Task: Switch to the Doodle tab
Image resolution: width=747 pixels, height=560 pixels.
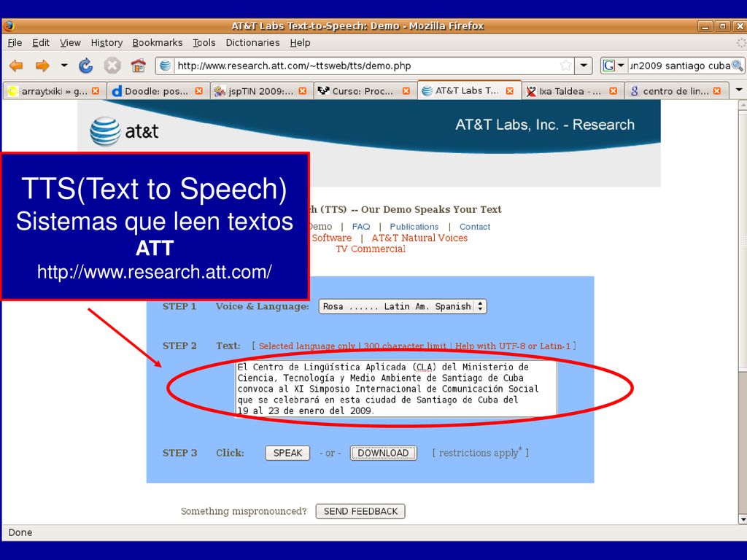Action: (x=158, y=90)
